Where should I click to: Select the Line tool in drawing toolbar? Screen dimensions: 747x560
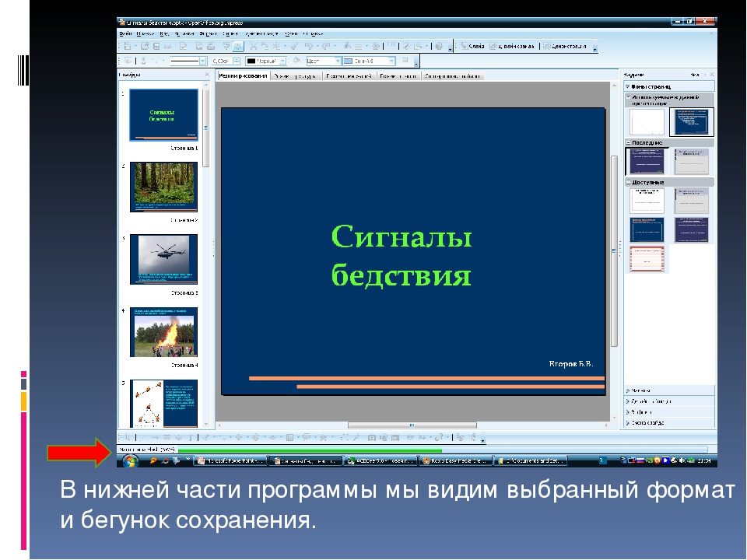(x=140, y=438)
